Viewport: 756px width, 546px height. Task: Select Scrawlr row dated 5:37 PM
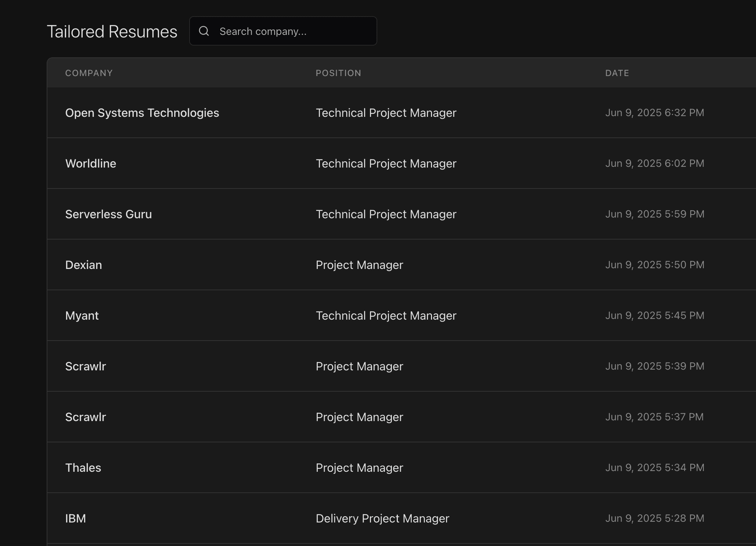coord(402,417)
